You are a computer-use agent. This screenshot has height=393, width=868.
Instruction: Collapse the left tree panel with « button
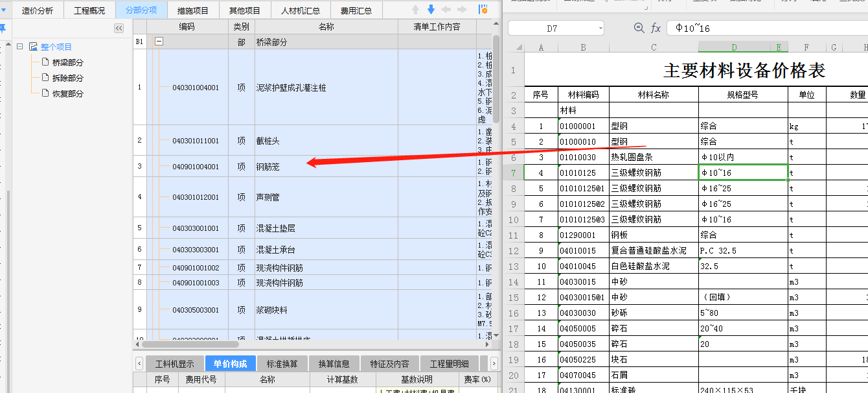119,28
